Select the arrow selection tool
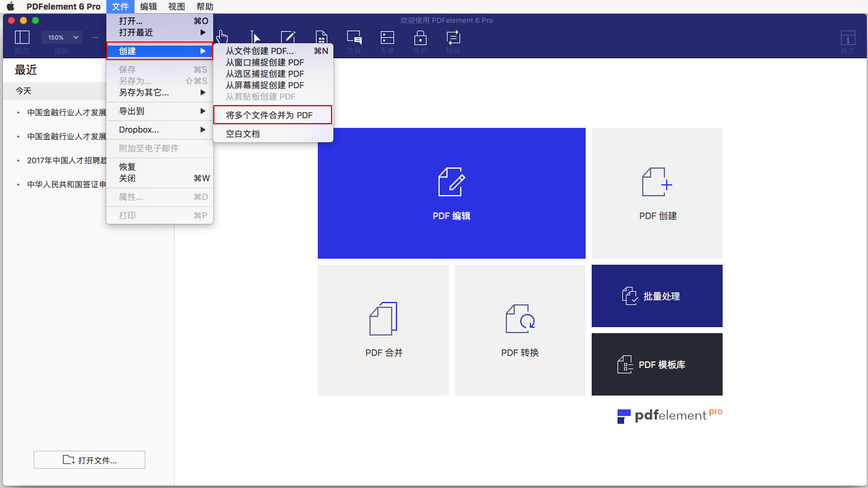 (x=255, y=36)
